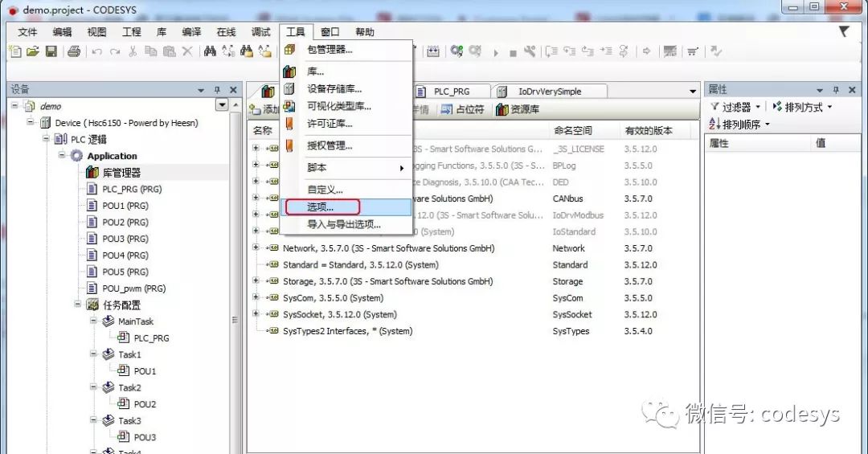Click the Build toolbar icon
The image size is (868, 454).
click(433, 51)
